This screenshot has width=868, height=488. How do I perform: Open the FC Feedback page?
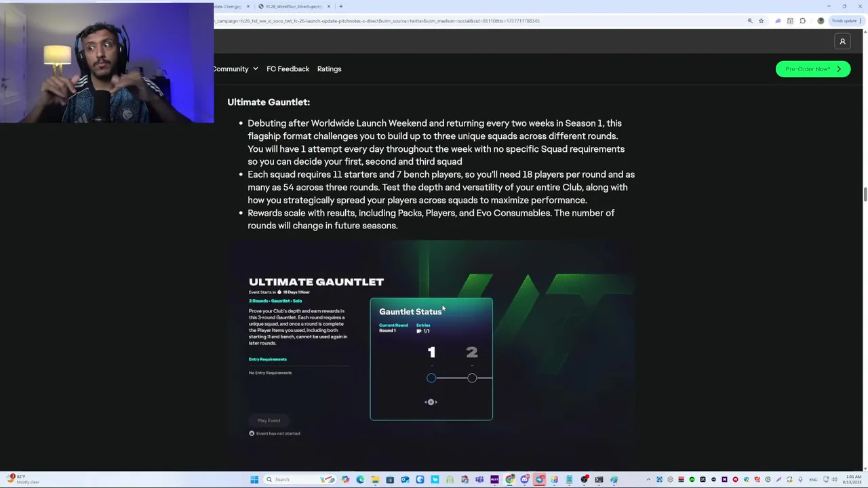pos(288,68)
